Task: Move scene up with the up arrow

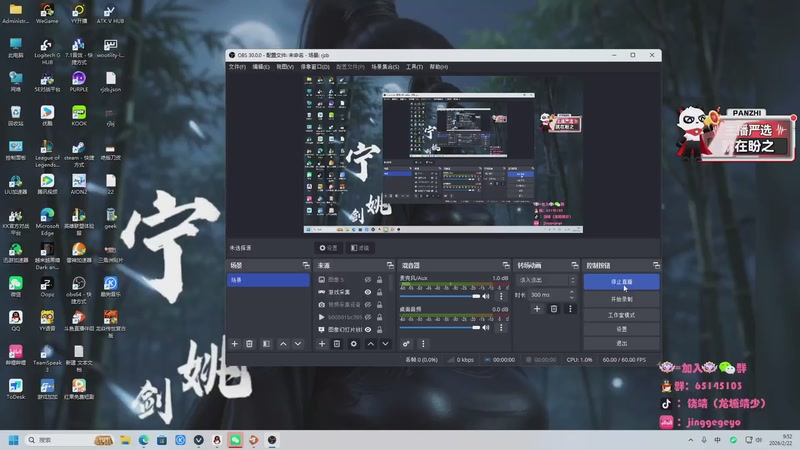Action: click(x=283, y=344)
